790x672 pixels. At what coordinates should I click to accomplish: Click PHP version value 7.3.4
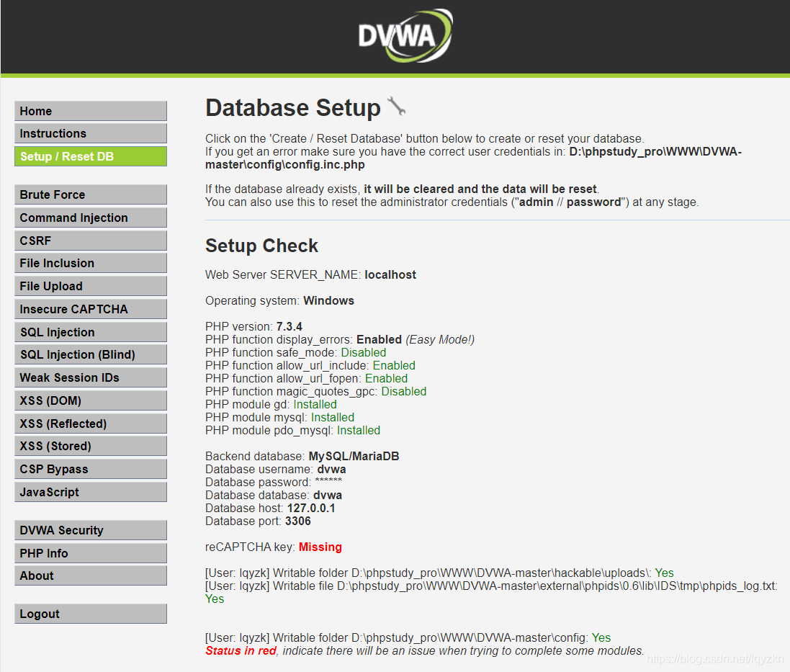pos(289,326)
